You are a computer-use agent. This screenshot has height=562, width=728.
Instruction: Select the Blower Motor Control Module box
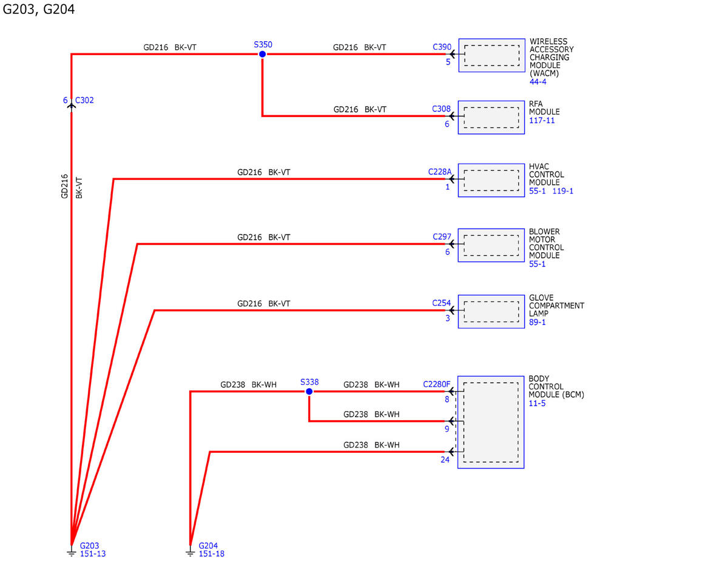[x=491, y=246]
